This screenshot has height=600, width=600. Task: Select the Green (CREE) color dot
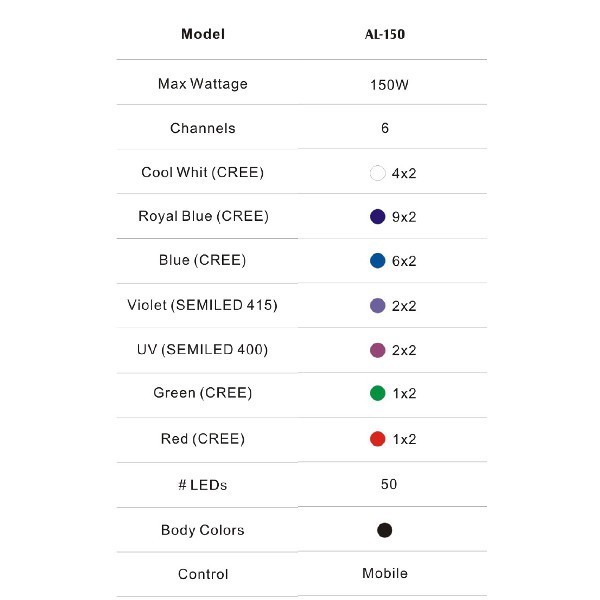coord(377,394)
